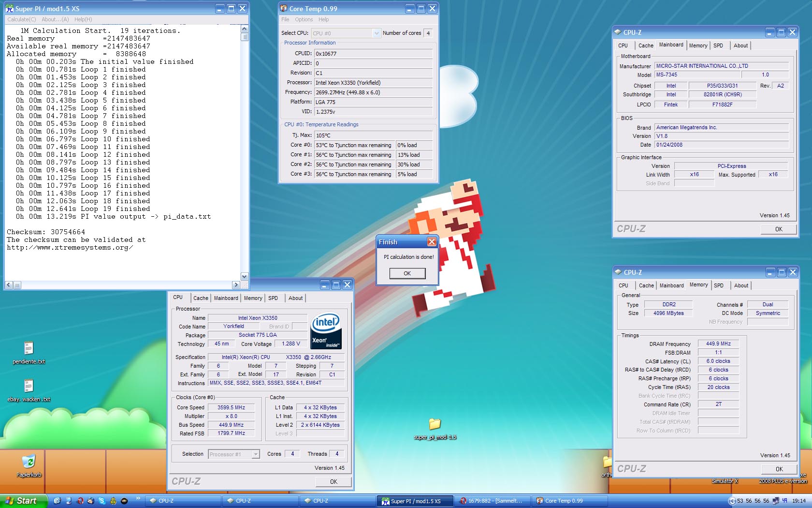Show hidden system tray icons
812x508 pixels.
tap(732, 501)
